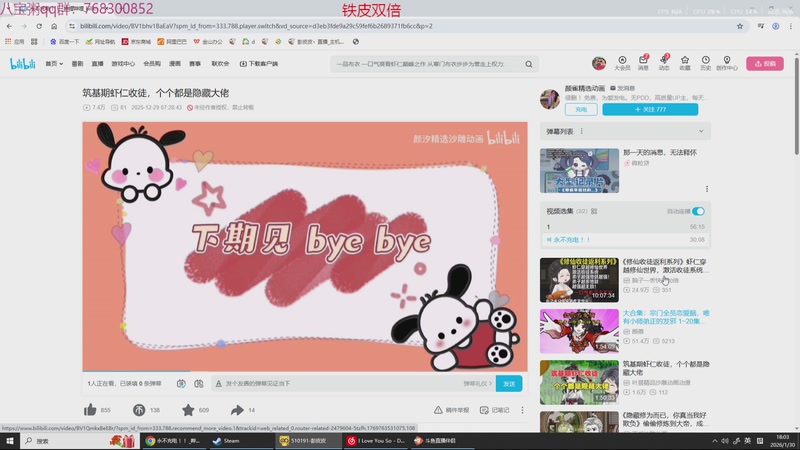The image size is (800, 450).
Task: Open the uploader's avatar
Action: point(550,98)
